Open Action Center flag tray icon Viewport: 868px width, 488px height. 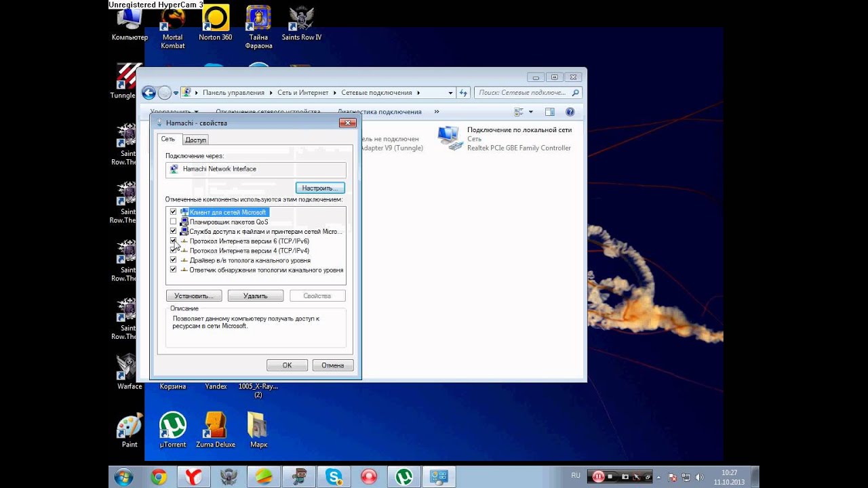pos(671,477)
